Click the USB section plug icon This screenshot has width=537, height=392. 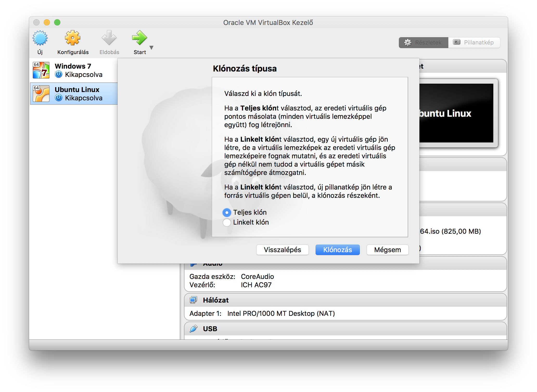pos(193,329)
